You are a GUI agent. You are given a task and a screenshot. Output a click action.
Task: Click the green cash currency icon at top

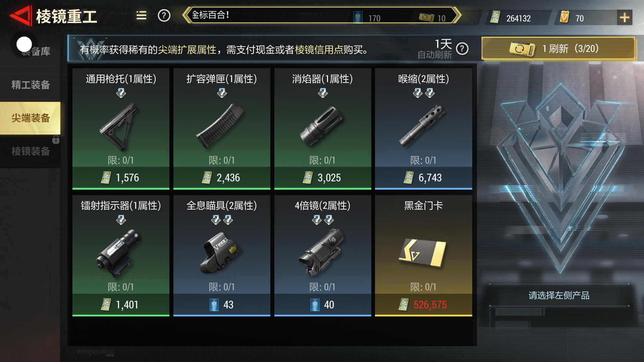click(495, 17)
